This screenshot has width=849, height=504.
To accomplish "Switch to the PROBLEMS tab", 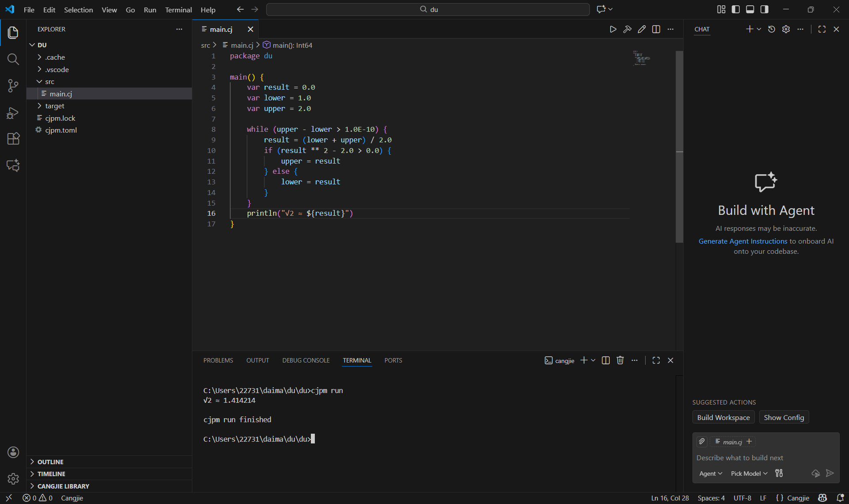I will coord(218,360).
